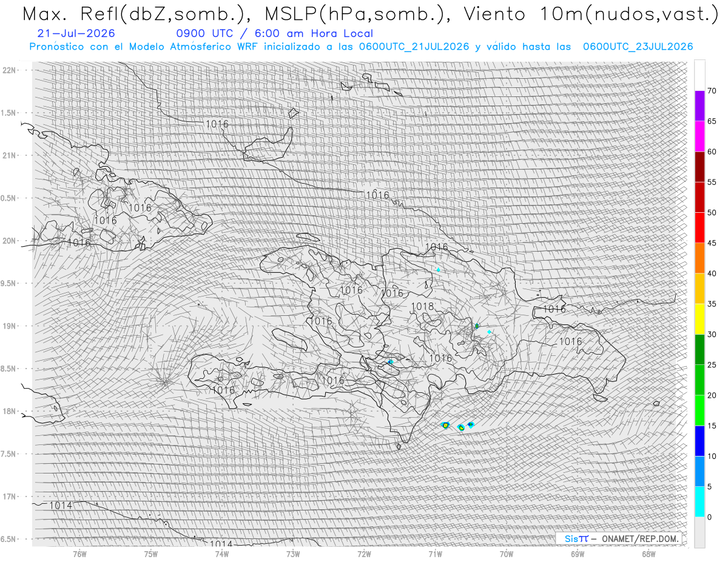Click the '72W' longitude label
Image resolution: width=728 pixels, height=562 pixels.
pos(364,554)
